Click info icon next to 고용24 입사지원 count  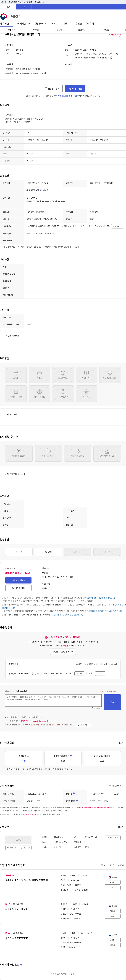point(110,756)
